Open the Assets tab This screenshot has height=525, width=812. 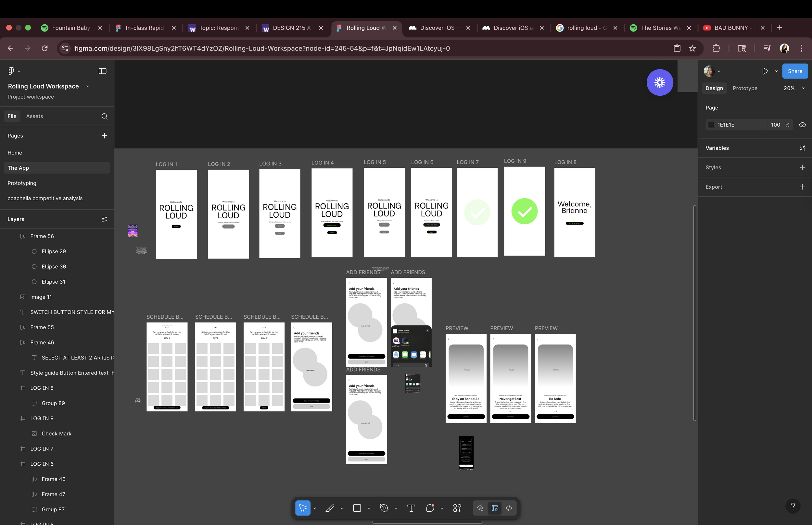pyautogui.click(x=34, y=116)
